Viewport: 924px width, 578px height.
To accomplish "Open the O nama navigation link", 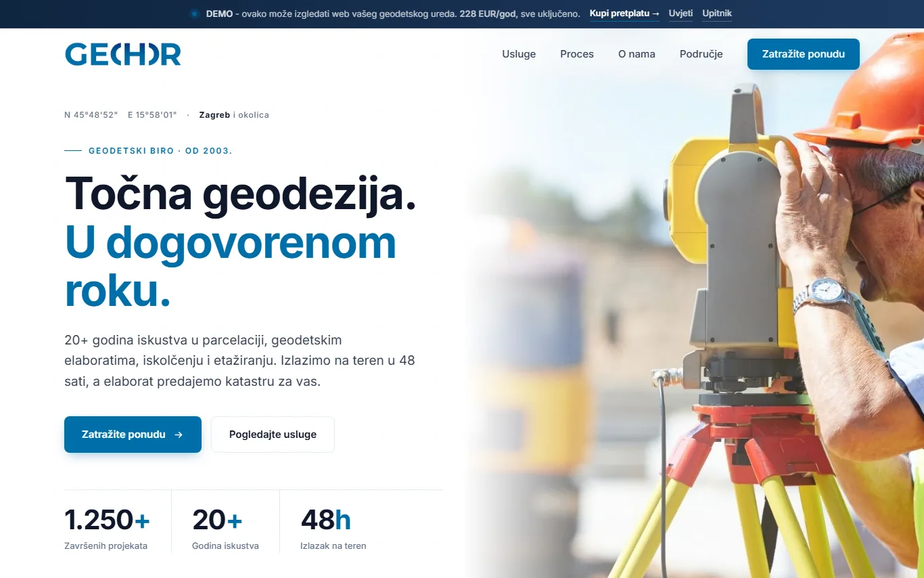I will coord(637,54).
